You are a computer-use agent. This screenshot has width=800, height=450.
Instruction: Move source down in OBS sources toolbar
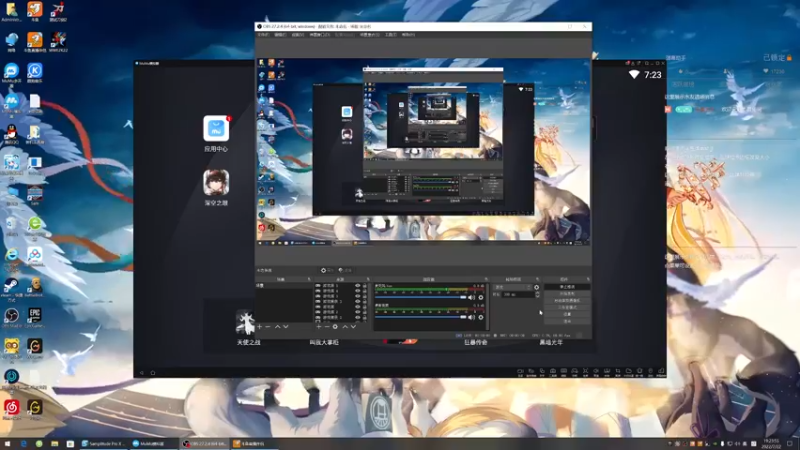point(353,327)
